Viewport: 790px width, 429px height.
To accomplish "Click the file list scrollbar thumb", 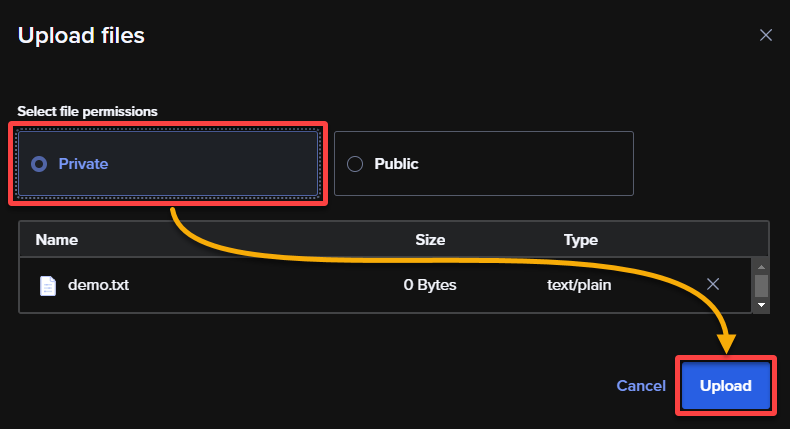I will [x=761, y=286].
